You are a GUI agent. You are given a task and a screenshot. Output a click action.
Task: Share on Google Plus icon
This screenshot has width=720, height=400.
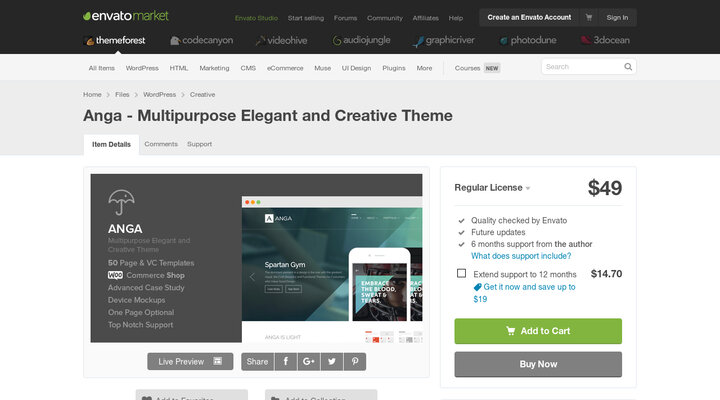pos(309,361)
